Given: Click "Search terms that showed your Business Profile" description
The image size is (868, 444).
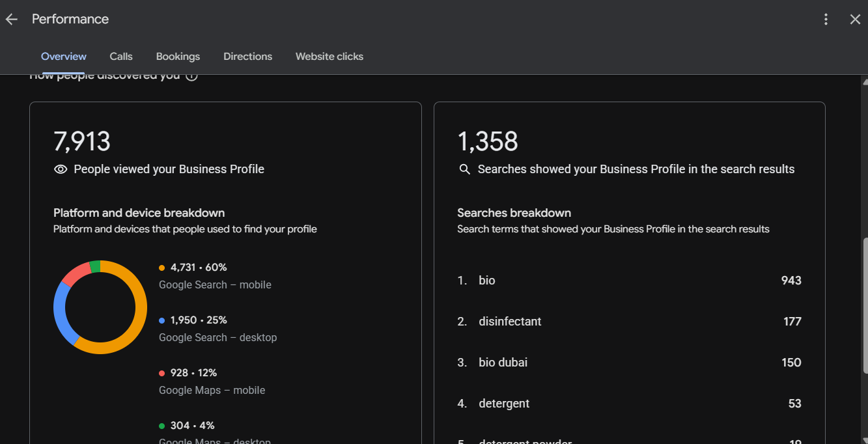Looking at the screenshot, I should click(x=613, y=229).
